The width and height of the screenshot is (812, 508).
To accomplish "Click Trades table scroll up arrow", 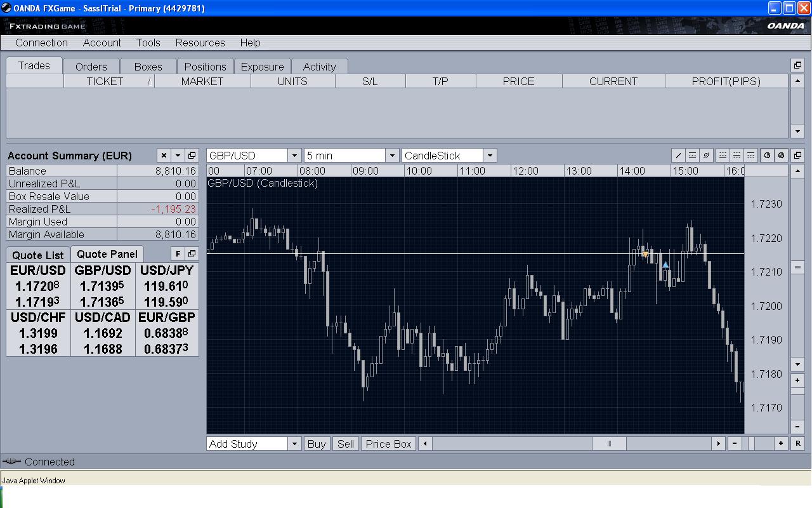I will point(798,81).
